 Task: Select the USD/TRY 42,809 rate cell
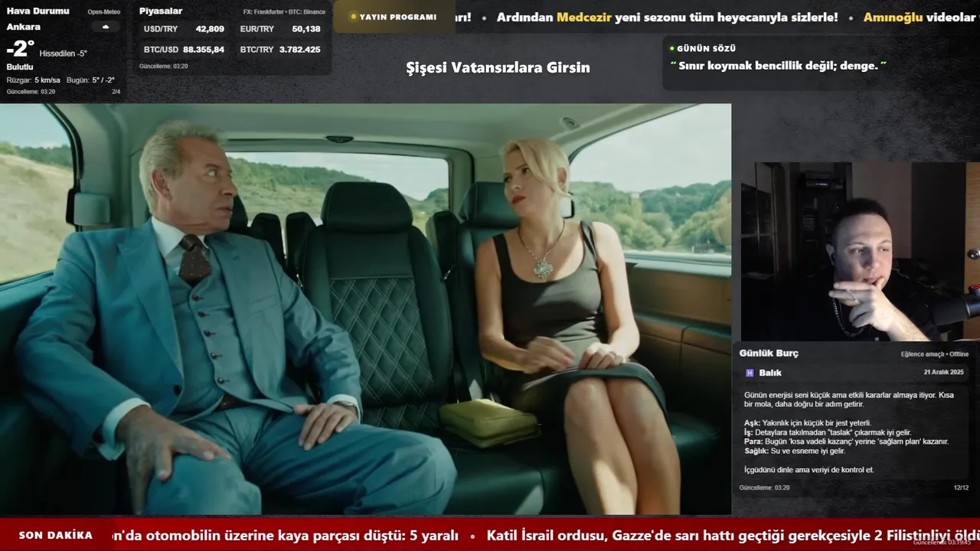click(x=184, y=29)
